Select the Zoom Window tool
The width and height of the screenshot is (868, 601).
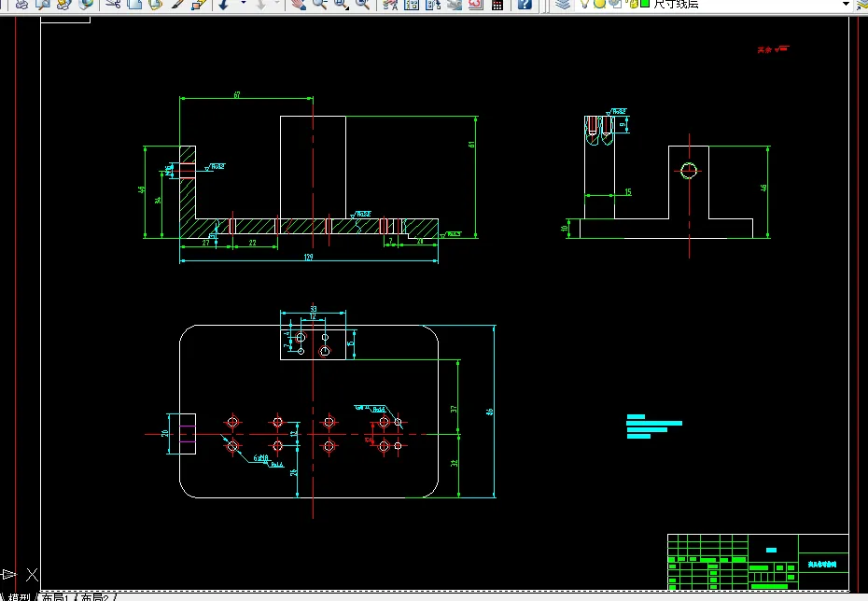[x=341, y=5]
